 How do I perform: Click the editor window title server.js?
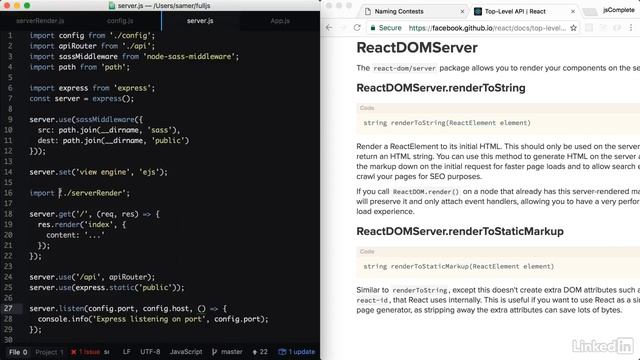(x=164, y=6)
